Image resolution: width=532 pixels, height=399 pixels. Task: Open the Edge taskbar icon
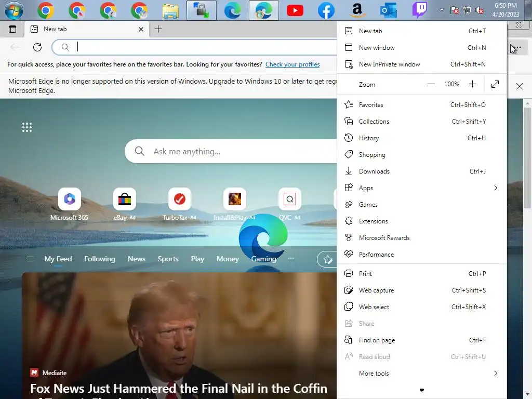tap(232, 10)
